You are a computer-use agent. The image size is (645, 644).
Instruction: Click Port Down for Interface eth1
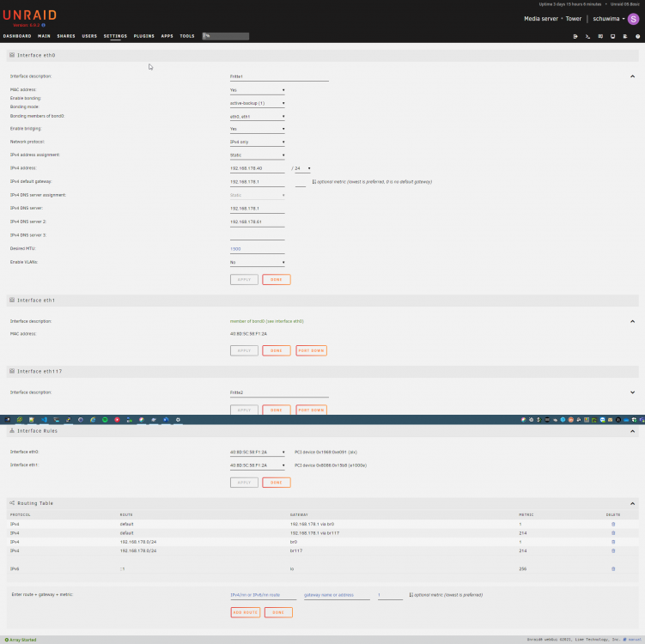(x=312, y=351)
